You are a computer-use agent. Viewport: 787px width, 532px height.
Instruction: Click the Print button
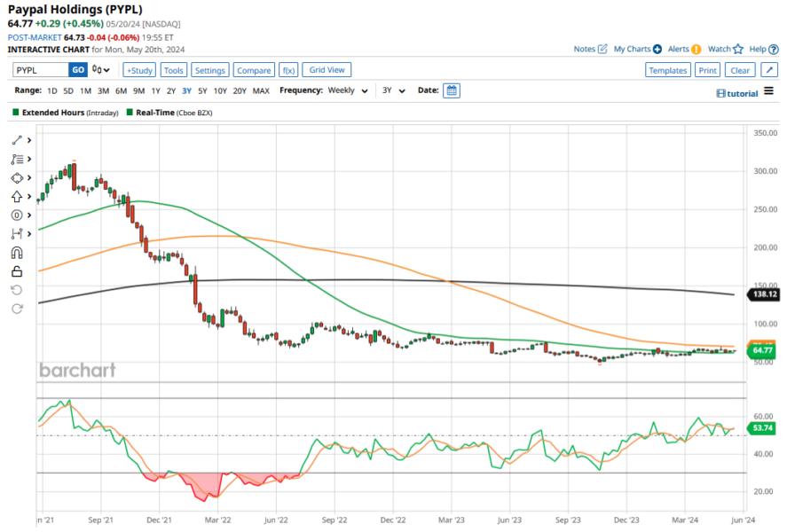point(708,70)
